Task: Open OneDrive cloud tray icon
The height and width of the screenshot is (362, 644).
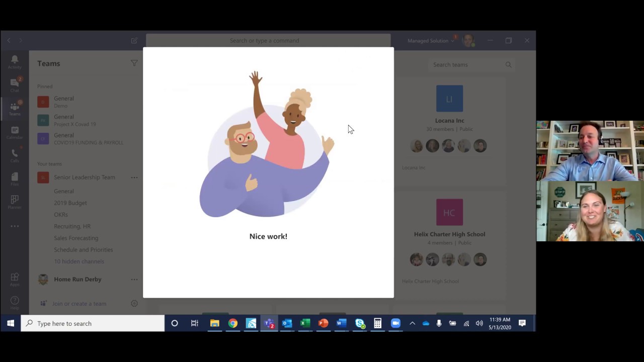Action: point(426,323)
